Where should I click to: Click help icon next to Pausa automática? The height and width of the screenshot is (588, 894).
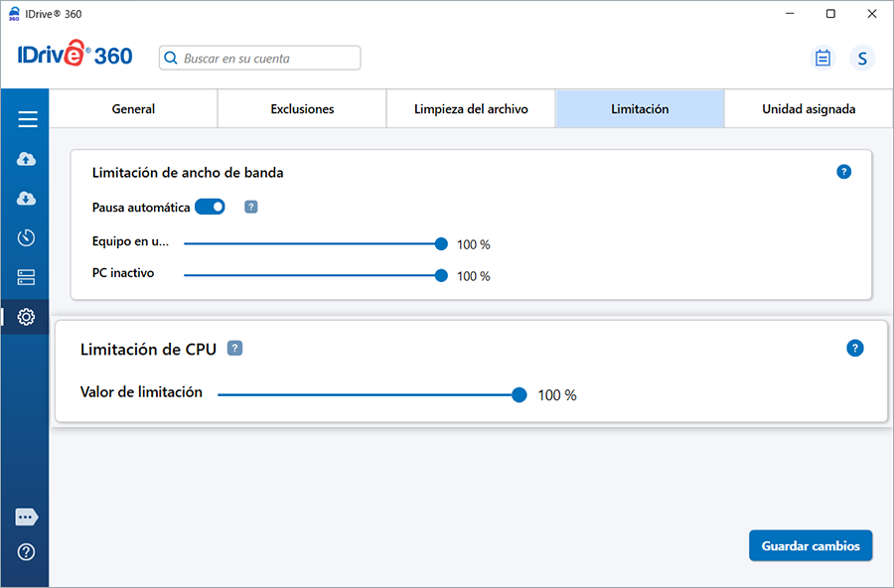(251, 207)
